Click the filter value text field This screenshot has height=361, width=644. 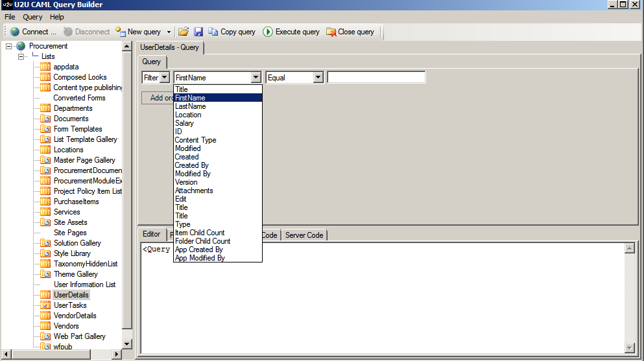(376, 77)
